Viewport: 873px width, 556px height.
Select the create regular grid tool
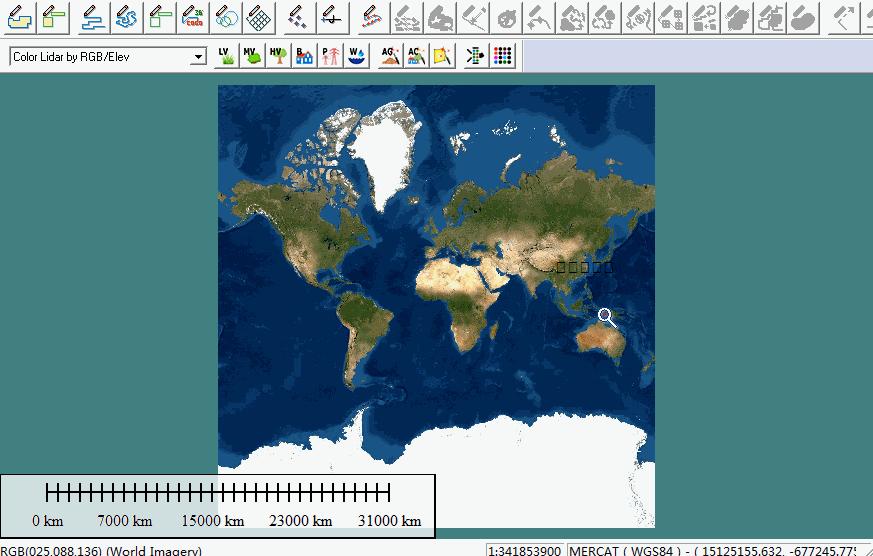tap(259, 17)
